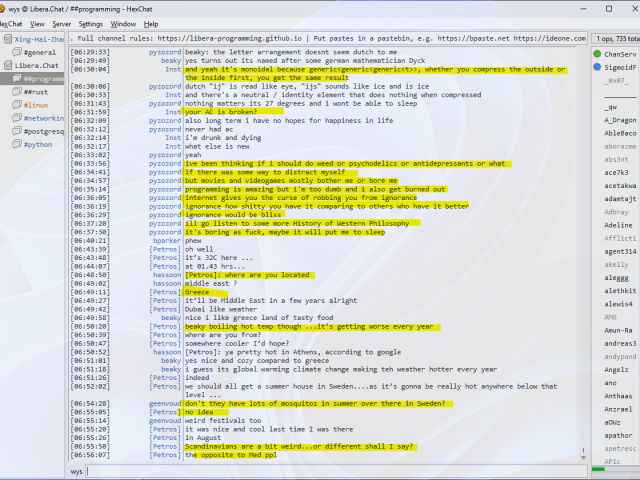Select user A_Dragon in user list

tap(620, 119)
